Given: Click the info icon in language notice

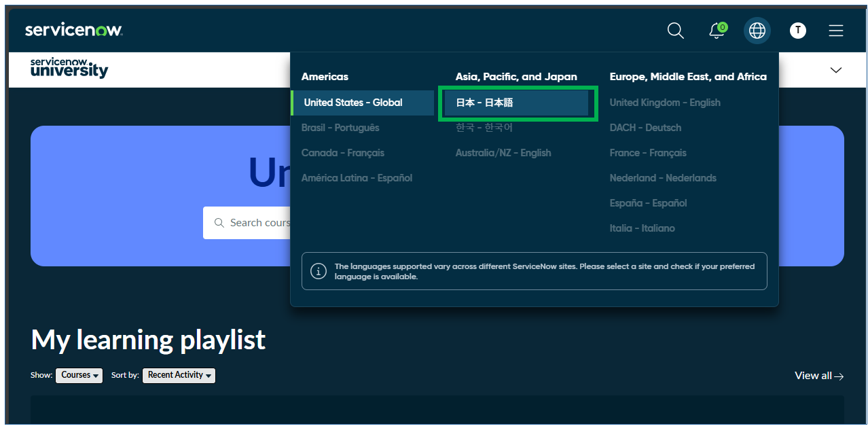Looking at the screenshot, I should tap(319, 271).
